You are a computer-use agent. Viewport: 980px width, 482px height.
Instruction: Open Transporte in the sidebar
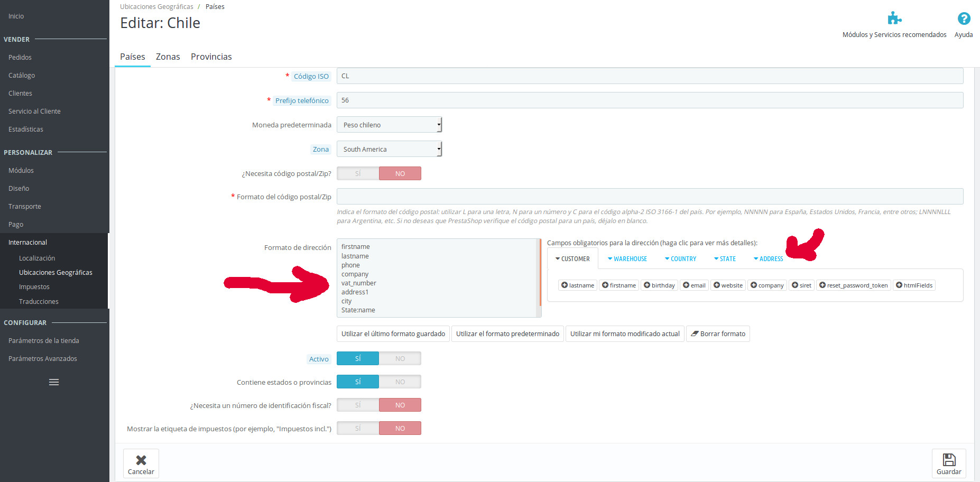[x=25, y=206]
